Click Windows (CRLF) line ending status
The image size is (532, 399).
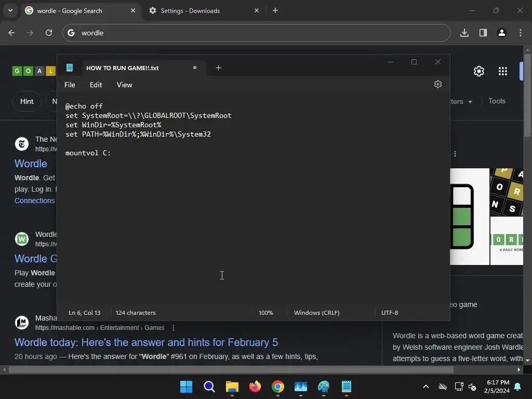tap(316, 313)
